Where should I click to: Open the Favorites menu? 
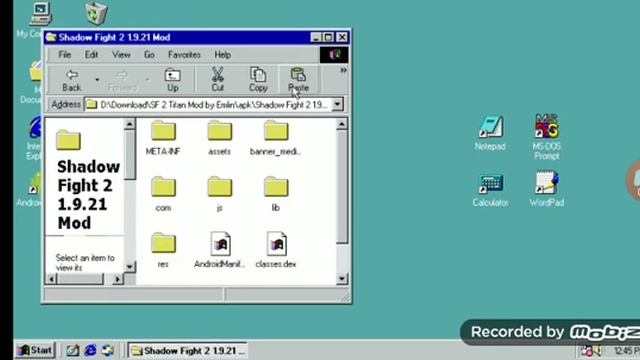tap(184, 55)
